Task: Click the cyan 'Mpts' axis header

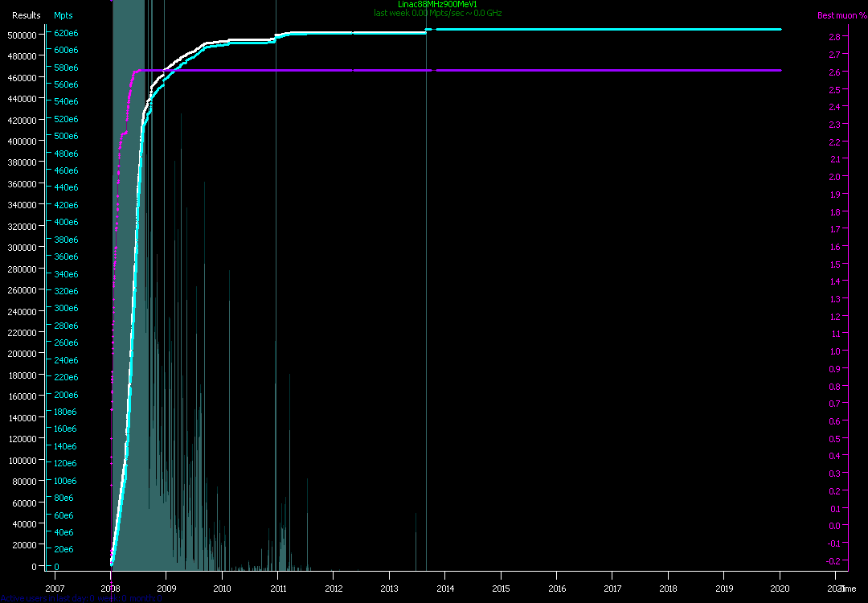Action: click(63, 15)
